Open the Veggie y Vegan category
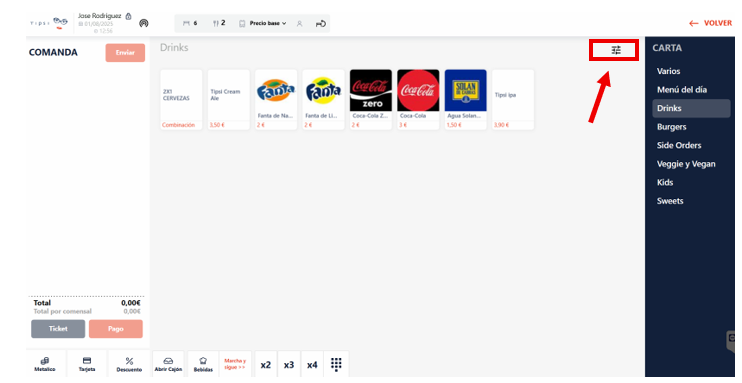This screenshot has width=742, height=383. coord(686,164)
